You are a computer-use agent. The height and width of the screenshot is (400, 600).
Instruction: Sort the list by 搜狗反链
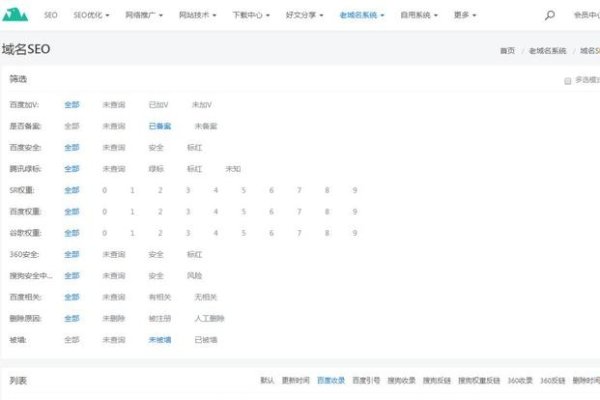pyautogui.click(x=437, y=380)
